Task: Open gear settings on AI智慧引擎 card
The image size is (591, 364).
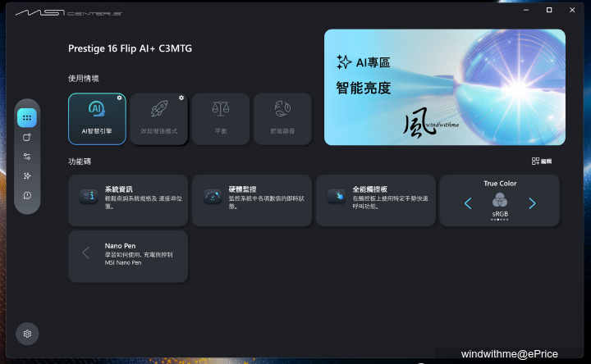Action: point(119,98)
